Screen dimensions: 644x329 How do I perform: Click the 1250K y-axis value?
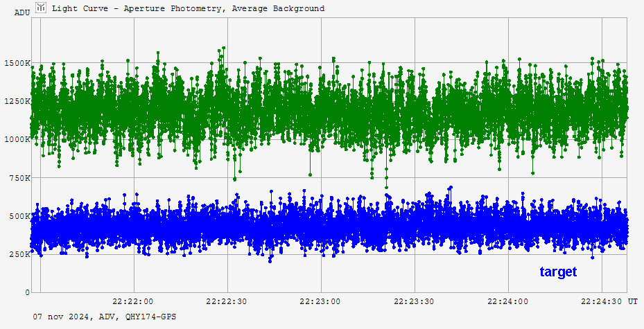tap(17, 101)
